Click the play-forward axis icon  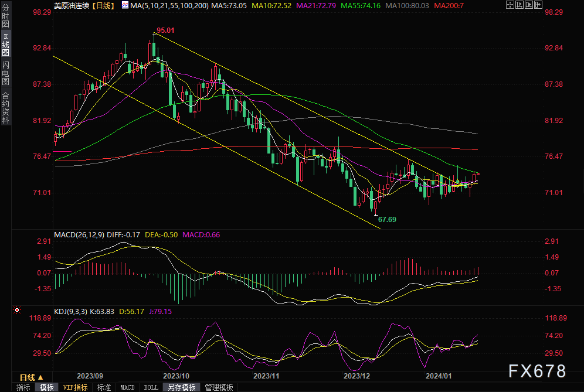tap(528, 5)
